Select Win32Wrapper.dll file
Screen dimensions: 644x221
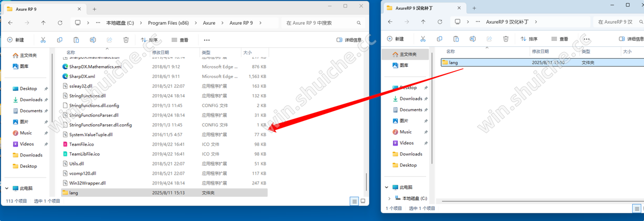tap(164, 183)
